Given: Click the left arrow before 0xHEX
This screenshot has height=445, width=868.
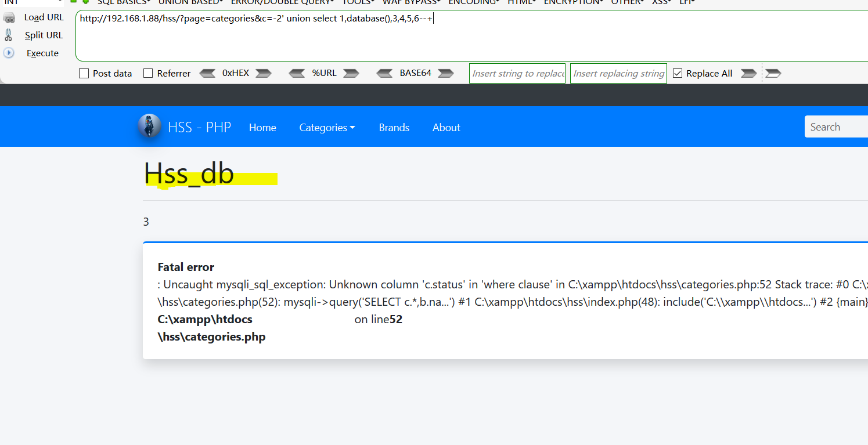Looking at the screenshot, I should pyautogui.click(x=207, y=73).
